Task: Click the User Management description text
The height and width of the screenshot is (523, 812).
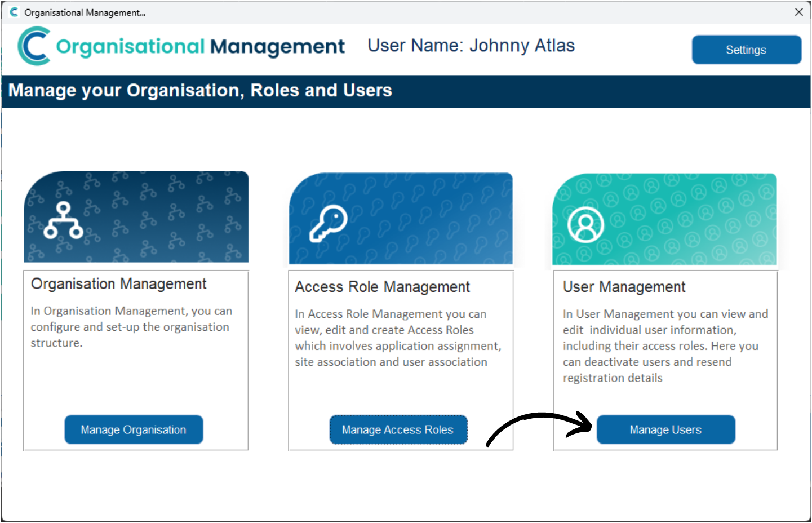Action: [665, 346]
